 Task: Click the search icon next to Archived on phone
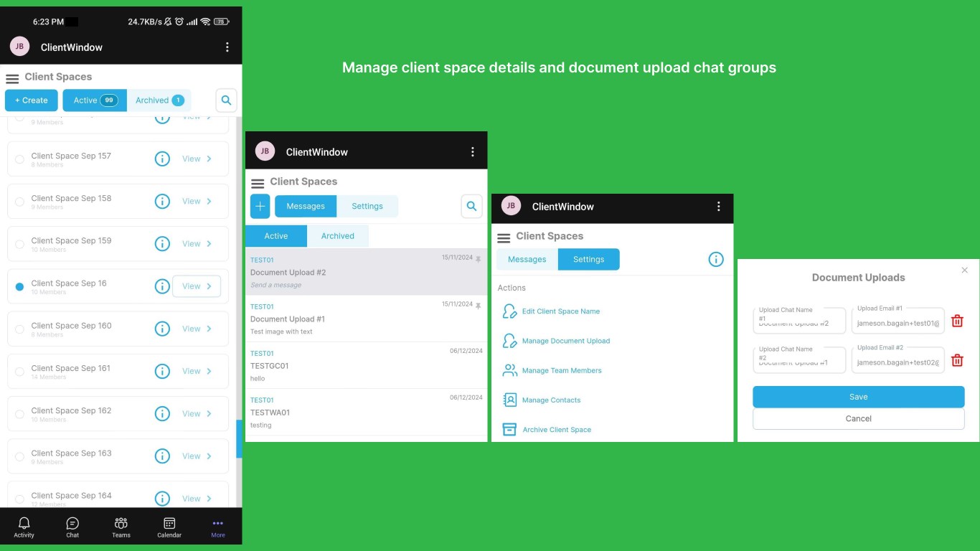[x=227, y=100]
